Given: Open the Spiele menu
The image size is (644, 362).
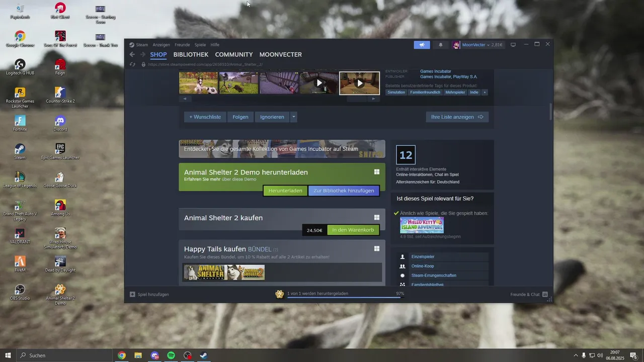Looking at the screenshot, I should 200,45.
